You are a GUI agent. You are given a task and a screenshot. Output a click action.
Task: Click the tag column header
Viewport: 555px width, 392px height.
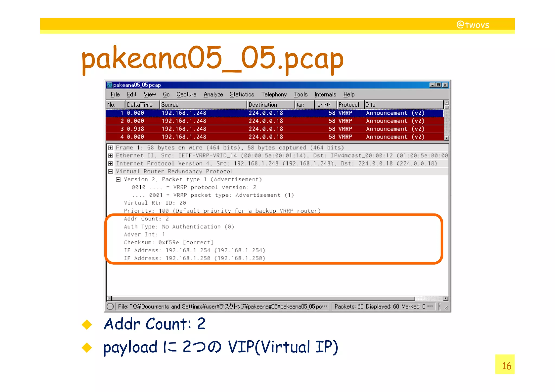coord(305,105)
